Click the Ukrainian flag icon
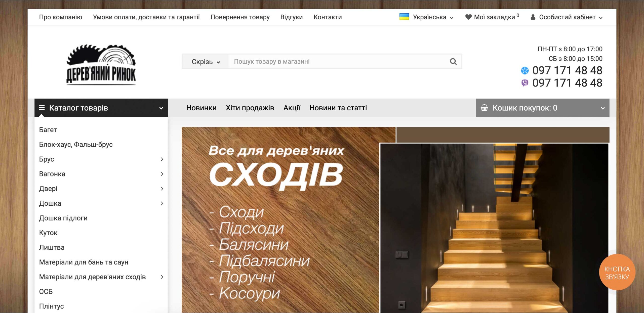The height and width of the screenshot is (313, 644). tap(404, 17)
